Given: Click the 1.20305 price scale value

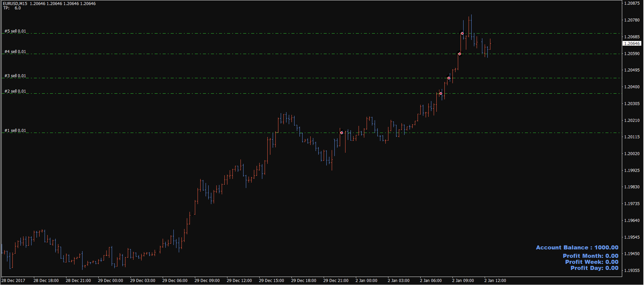Looking at the screenshot, I should point(632,104).
